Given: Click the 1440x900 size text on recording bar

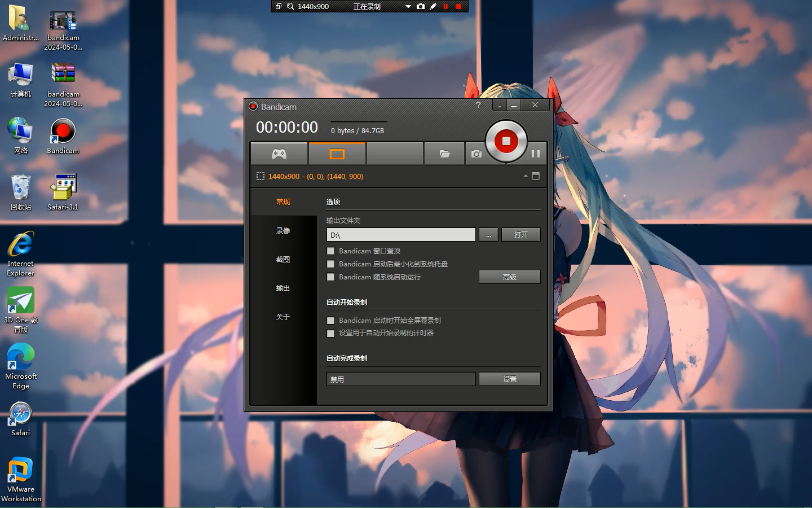Looking at the screenshot, I should pyautogui.click(x=313, y=6).
